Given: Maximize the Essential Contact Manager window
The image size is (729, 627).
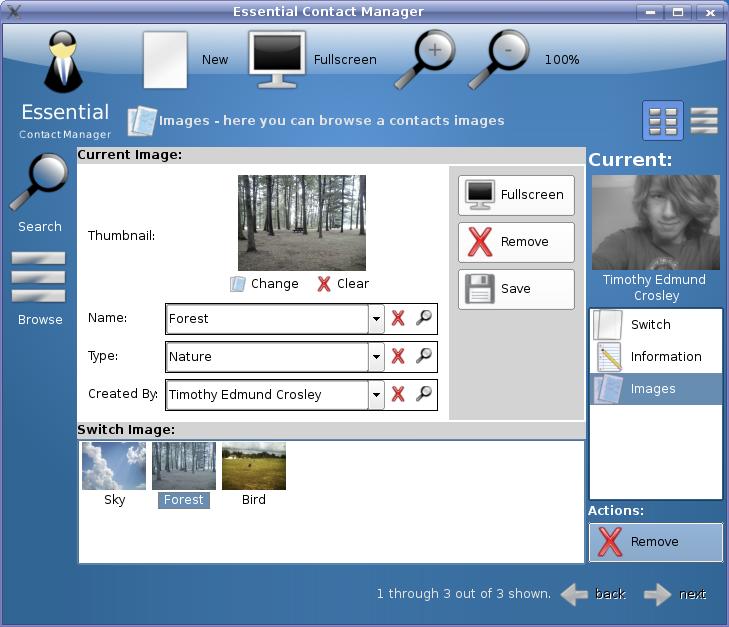Looking at the screenshot, I should (x=678, y=12).
